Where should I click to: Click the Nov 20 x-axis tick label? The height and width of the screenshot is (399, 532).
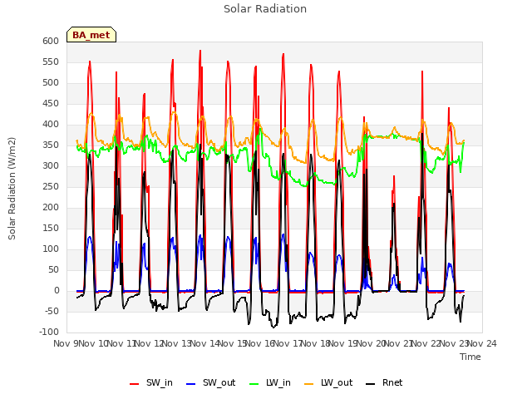pos(371,343)
